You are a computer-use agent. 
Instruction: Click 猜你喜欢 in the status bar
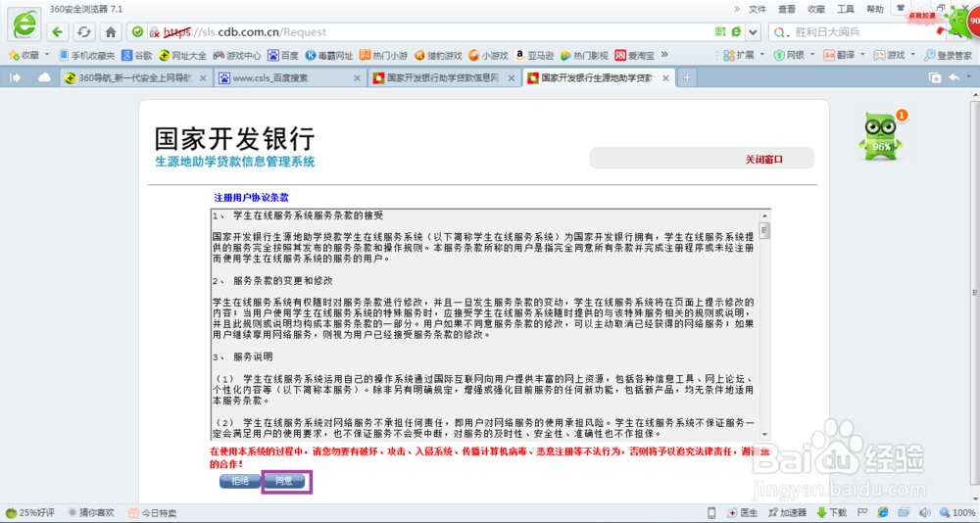[x=91, y=512]
